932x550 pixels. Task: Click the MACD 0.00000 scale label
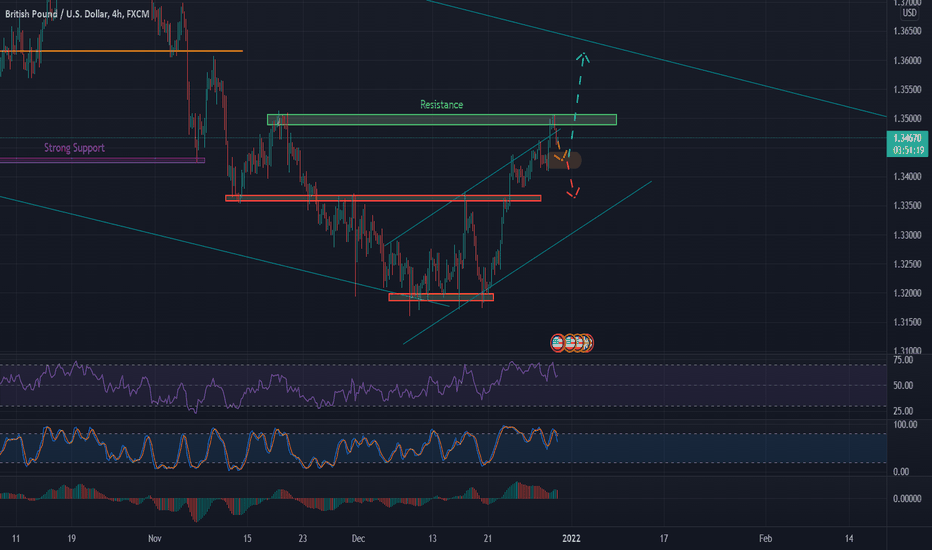coord(907,499)
